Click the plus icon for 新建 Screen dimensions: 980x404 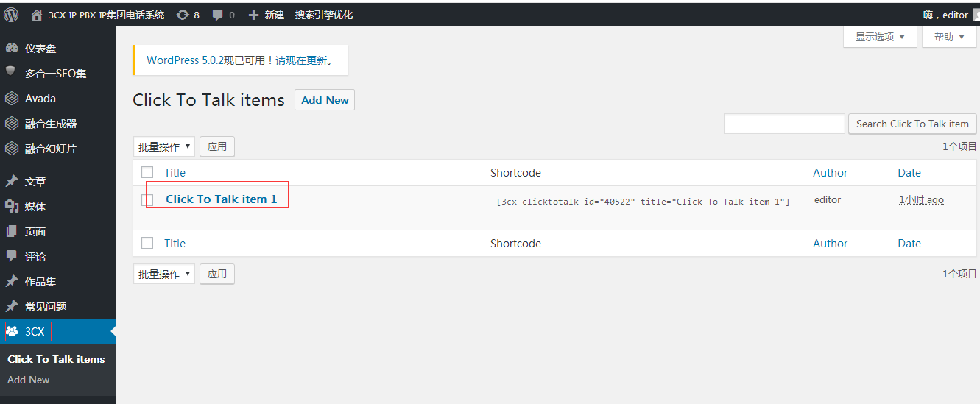pyautogui.click(x=253, y=15)
